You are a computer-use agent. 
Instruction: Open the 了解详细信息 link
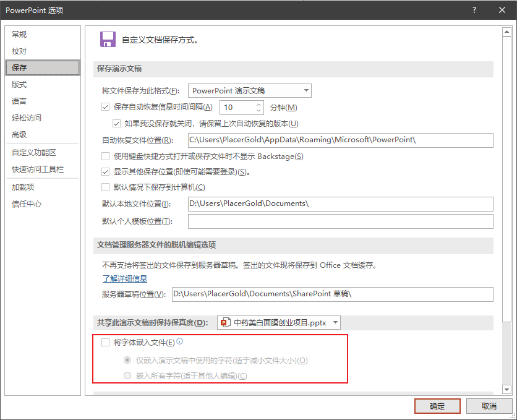[x=125, y=278]
